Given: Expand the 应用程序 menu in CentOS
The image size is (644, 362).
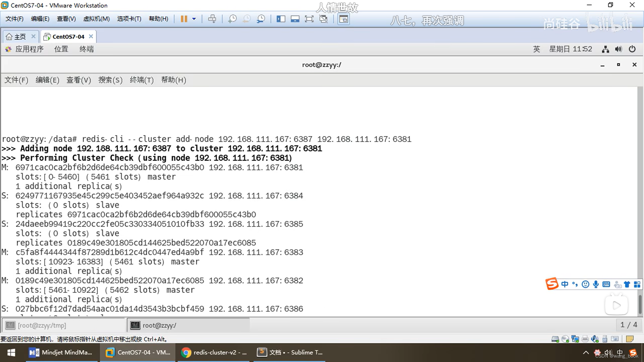Looking at the screenshot, I should [x=29, y=49].
